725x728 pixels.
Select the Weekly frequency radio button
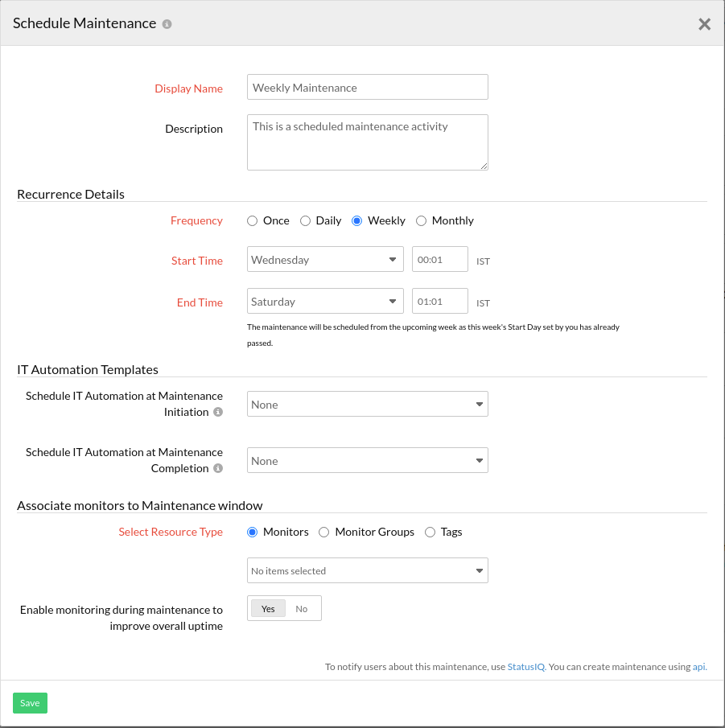click(357, 220)
